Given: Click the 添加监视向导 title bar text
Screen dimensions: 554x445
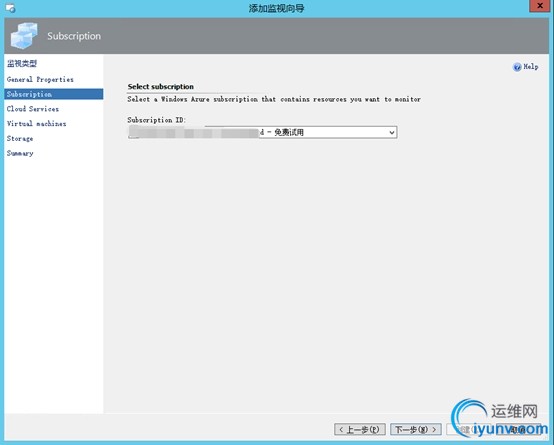Looking at the screenshot, I should coord(276,8).
